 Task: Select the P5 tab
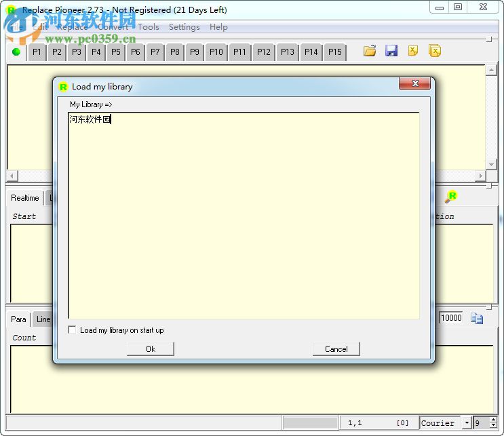point(115,52)
